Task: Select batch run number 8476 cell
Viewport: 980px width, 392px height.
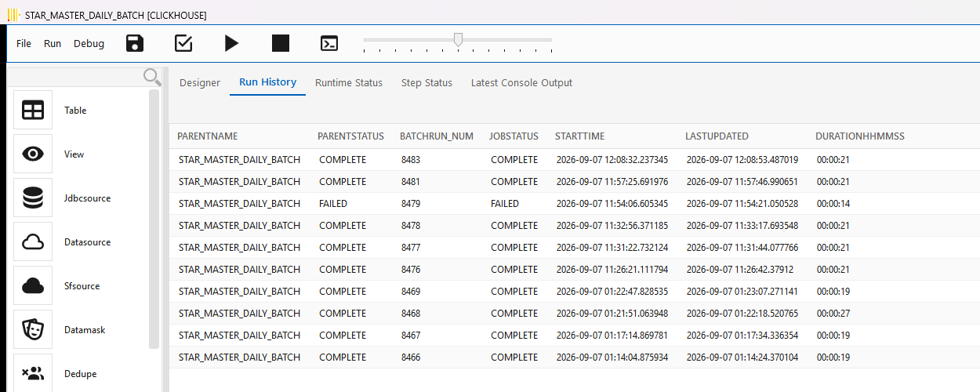Action: (x=411, y=270)
